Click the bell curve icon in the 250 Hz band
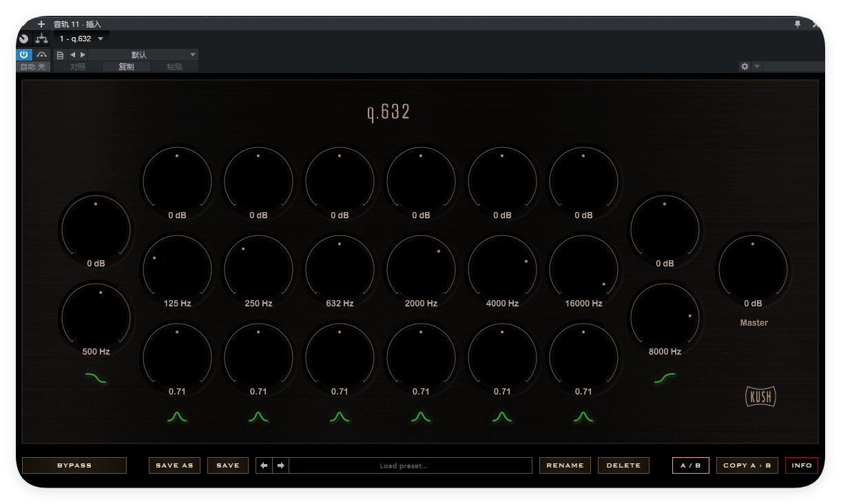The height and width of the screenshot is (504, 841). point(258,417)
